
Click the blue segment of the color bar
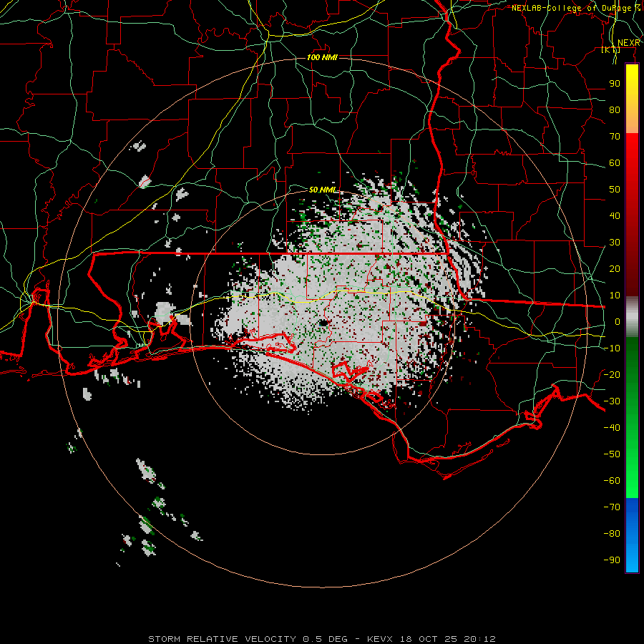pos(632,534)
